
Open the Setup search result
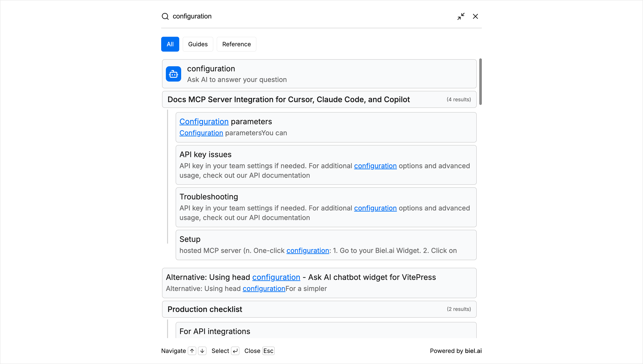point(326,245)
